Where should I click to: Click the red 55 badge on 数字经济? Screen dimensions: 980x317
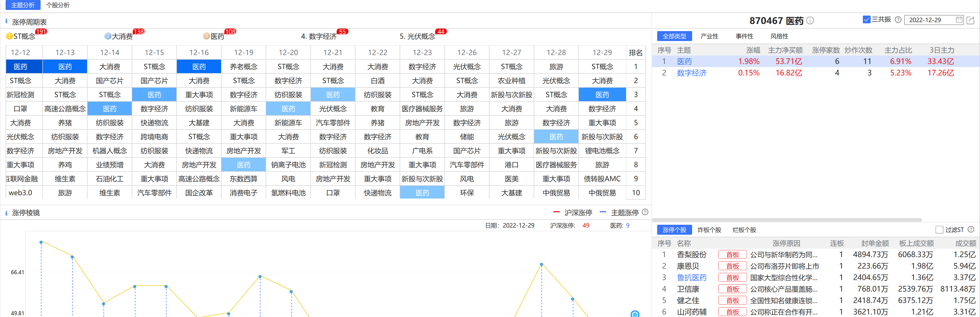(342, 32)
